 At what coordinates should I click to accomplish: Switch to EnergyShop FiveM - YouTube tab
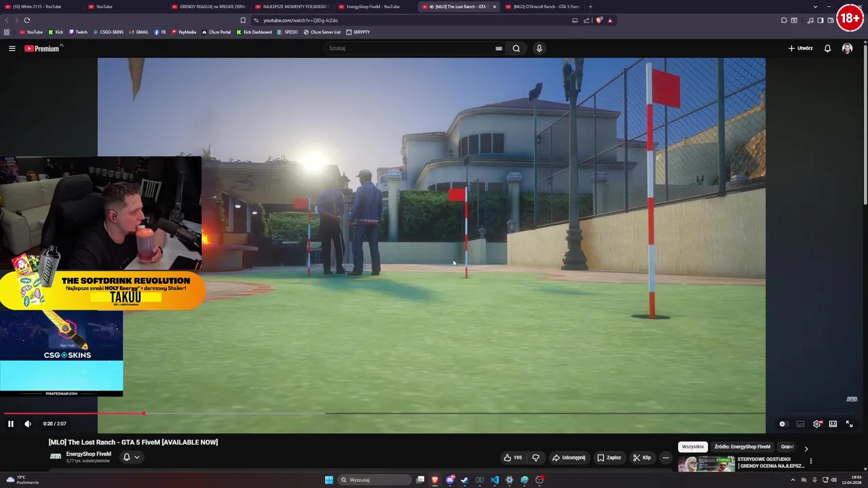pos(373,7)
